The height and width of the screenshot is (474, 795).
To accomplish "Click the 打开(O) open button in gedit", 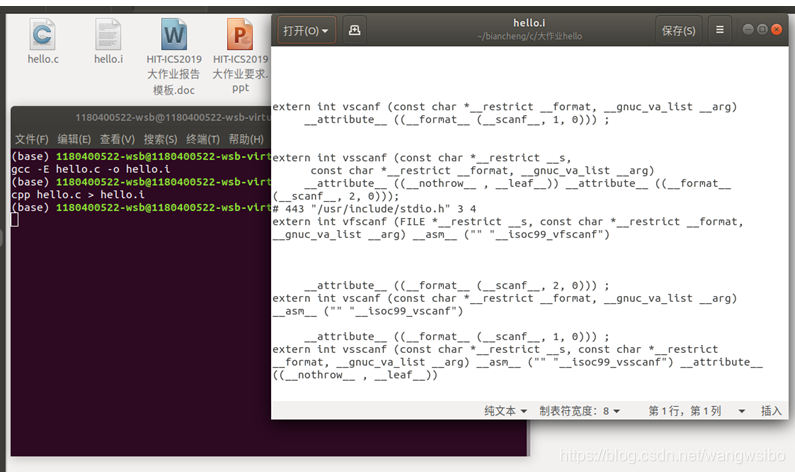I will coord(306,30).
